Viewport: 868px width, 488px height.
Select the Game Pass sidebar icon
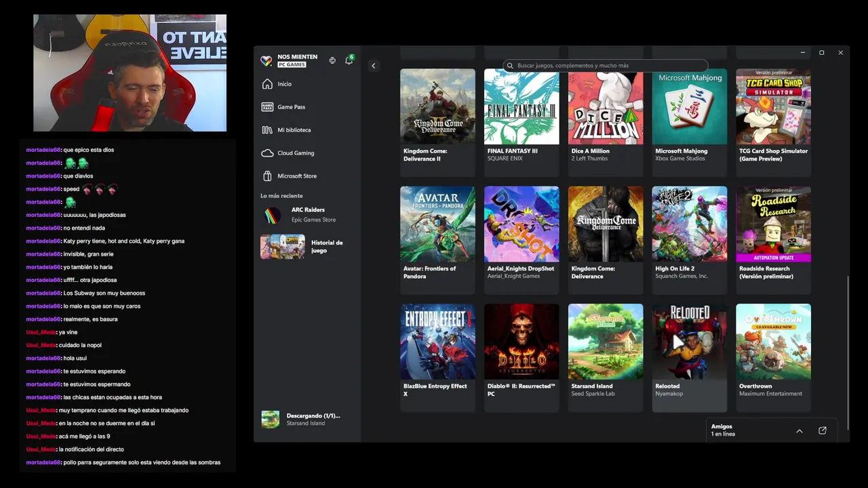267,107
